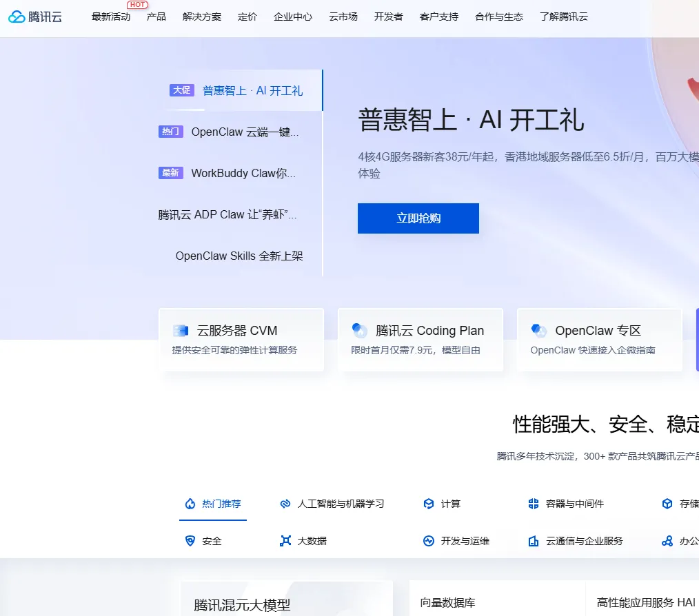Switch to the 大数据 category tab
This screenshot has width=699, height=616.
point(303,541)
